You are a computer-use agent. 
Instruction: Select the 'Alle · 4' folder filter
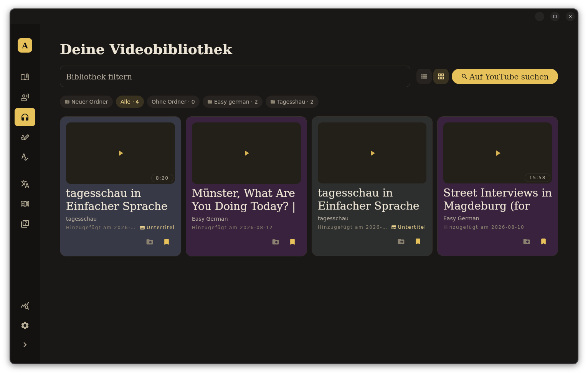click(130, 102)
